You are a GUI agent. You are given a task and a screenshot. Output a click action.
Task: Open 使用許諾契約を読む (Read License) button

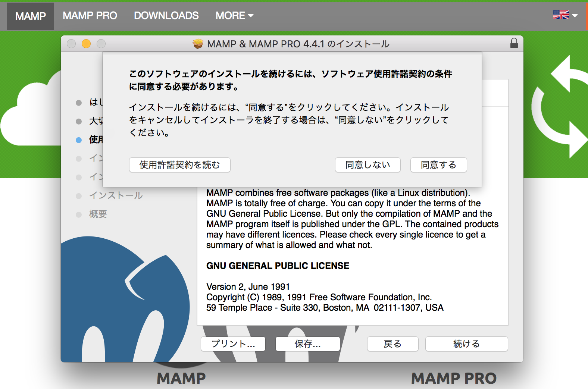pyautogui.click(x=179, y=165)
